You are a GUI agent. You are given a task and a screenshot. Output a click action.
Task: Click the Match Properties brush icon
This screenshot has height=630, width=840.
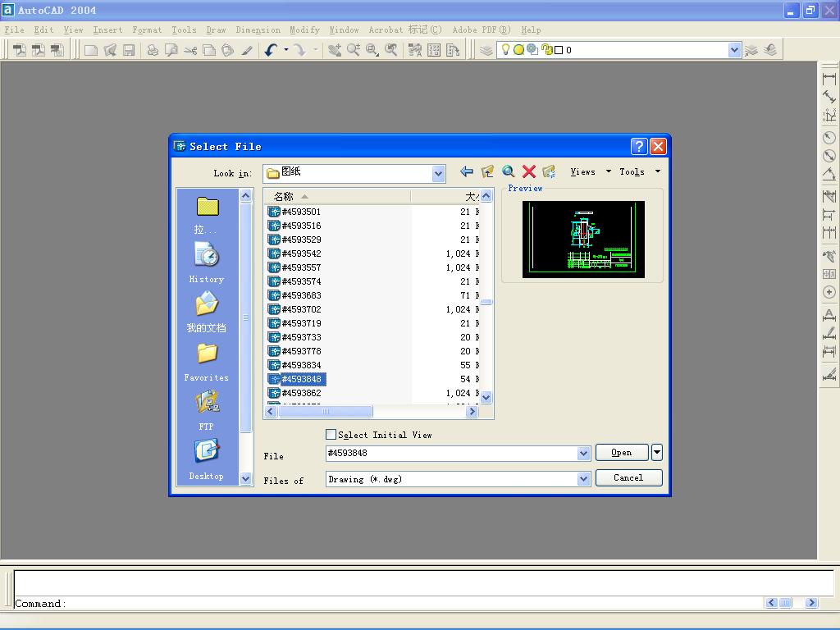[x=246, y=50]
